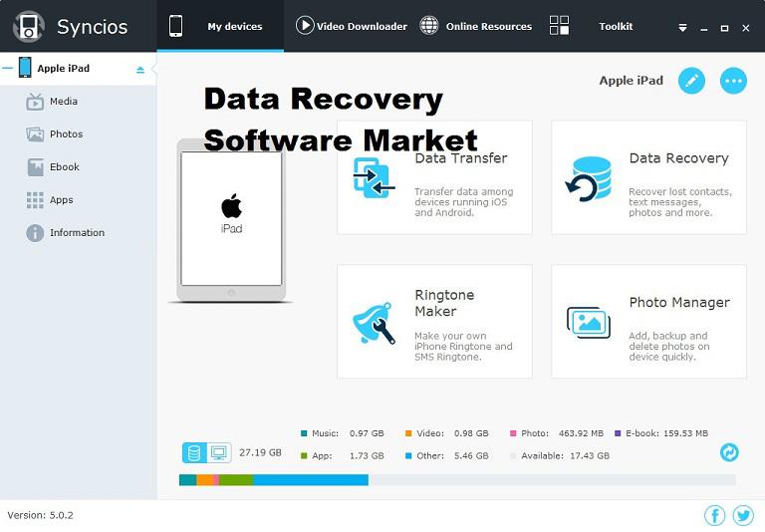Click the Apple iPad heading label

coord(631,81)
